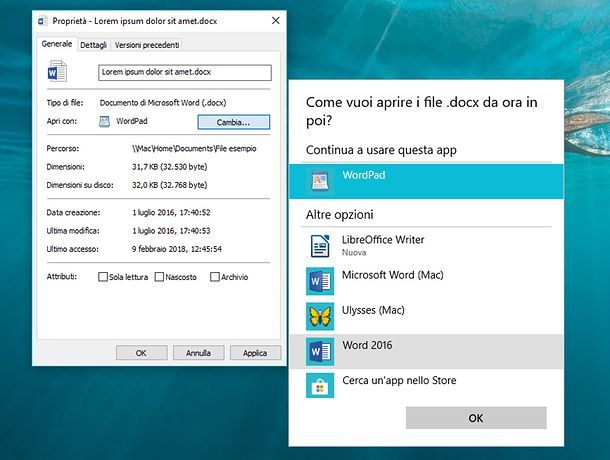Click the Continua a usare questa app heading
610x460 pixels.
tap(381, 150)
